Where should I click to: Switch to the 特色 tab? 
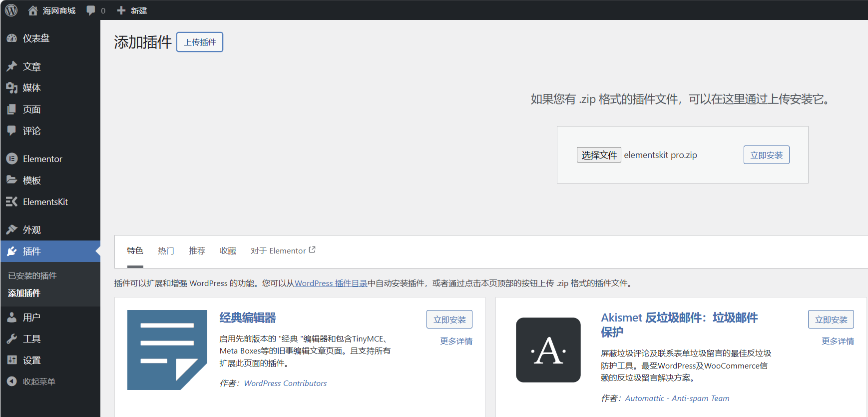(135, 250)
